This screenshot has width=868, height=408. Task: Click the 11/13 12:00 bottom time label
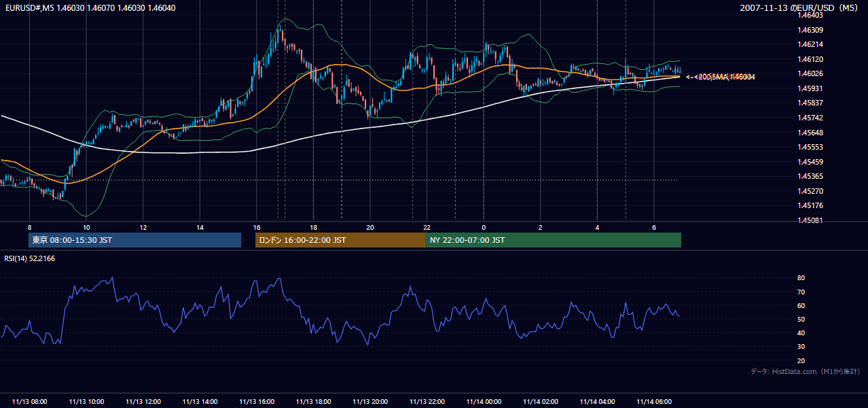[143, 402]
